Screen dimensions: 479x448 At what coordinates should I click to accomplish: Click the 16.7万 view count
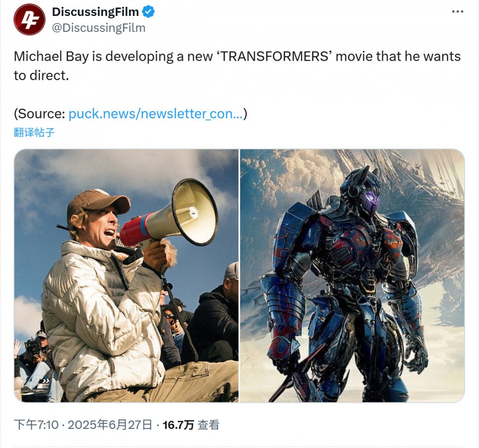click(178, 425)
